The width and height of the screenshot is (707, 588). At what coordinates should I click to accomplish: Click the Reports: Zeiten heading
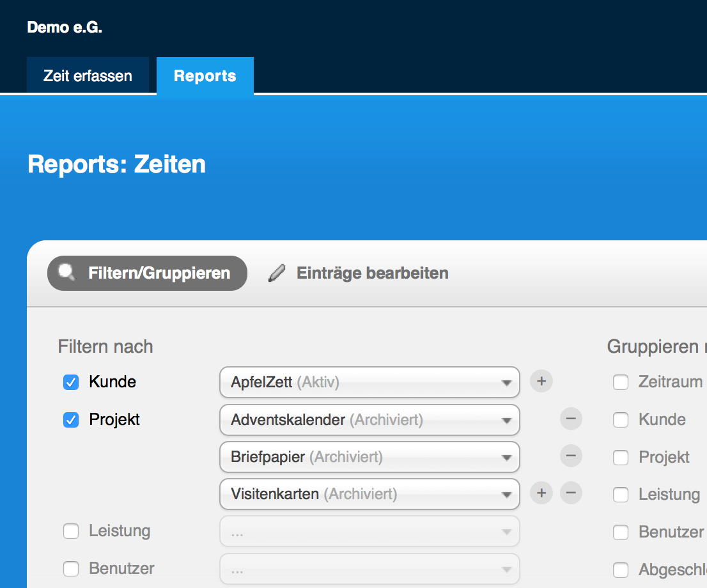click(117, 164)
